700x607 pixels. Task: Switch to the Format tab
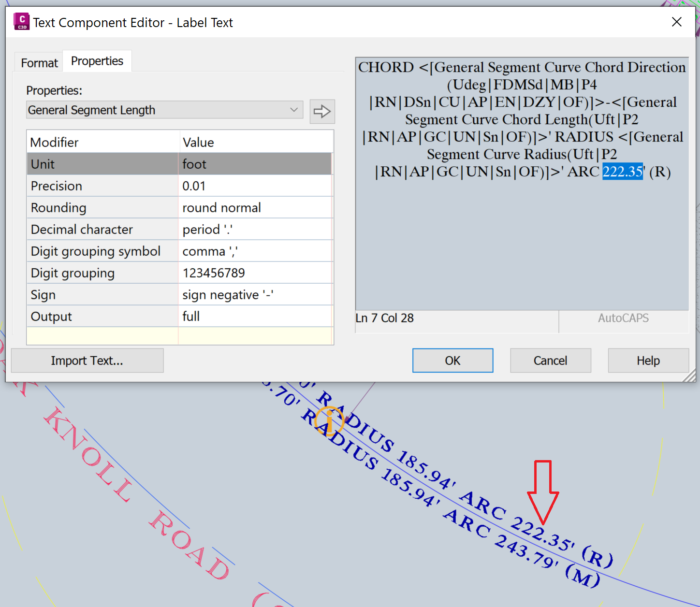(38, 62)
